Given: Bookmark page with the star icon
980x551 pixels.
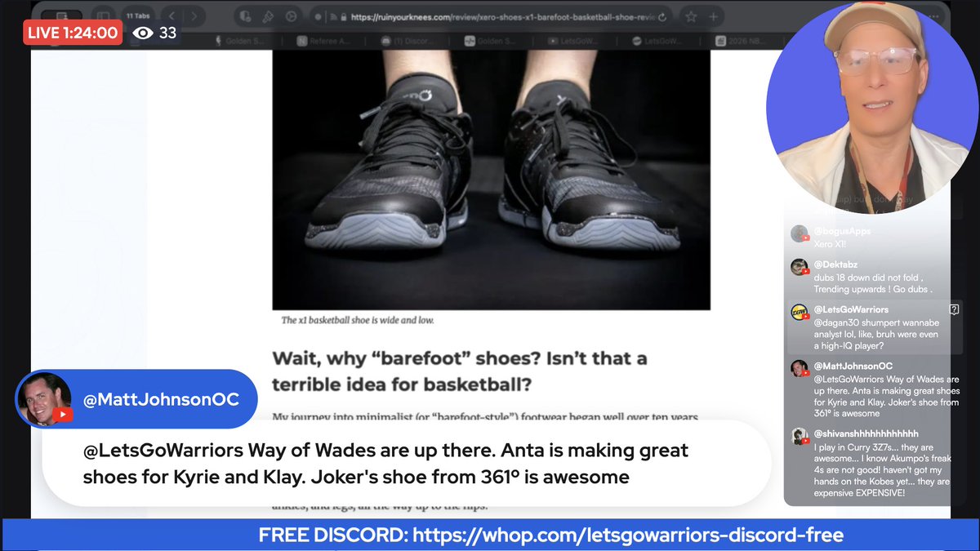Looking at the screenshot, I should (x=691, y=16).
